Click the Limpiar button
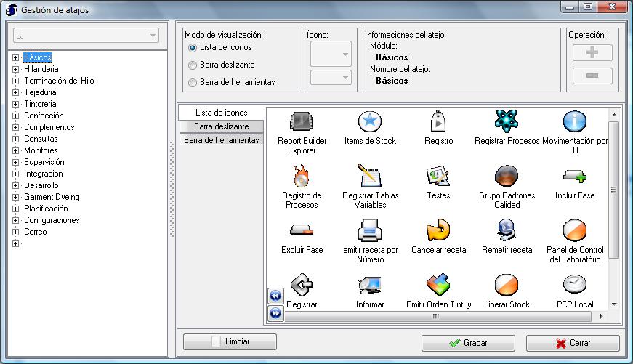633x364 pixels. point(230,342)
